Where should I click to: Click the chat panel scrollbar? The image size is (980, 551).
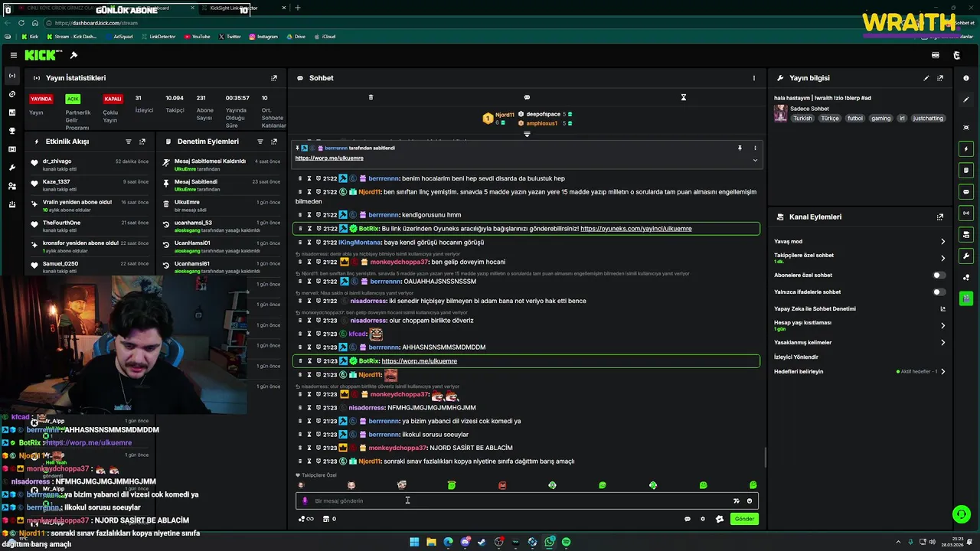click(x=765, y=458)
